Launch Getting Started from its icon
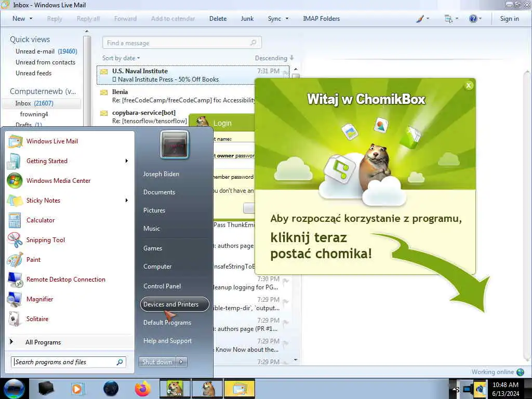 click(x=14, y=161)
